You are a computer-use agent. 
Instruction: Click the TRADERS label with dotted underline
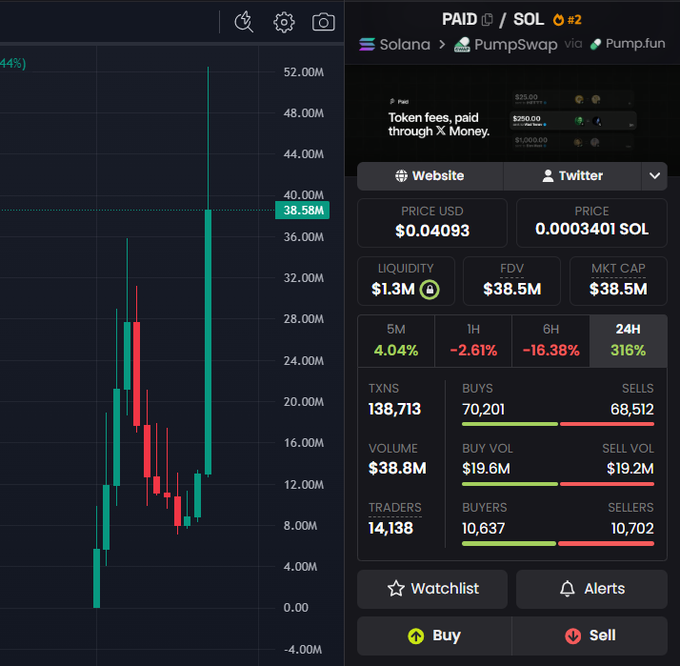pos(395,508)
